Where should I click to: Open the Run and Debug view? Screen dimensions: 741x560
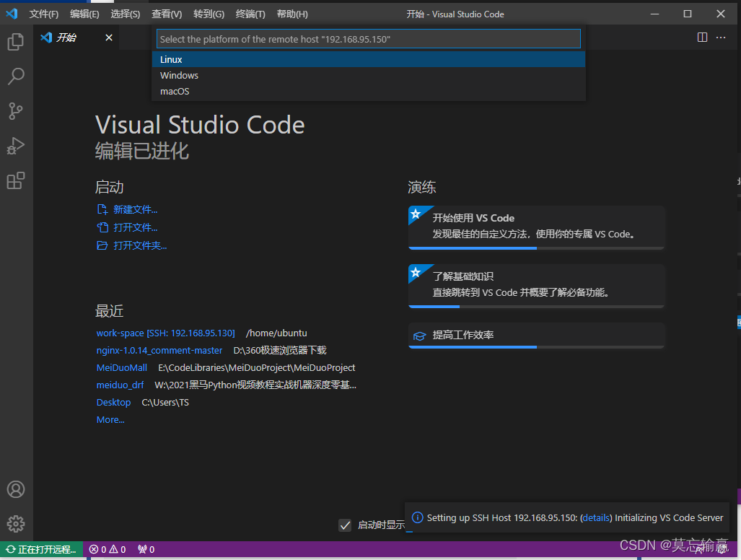[x=16, y=146]
